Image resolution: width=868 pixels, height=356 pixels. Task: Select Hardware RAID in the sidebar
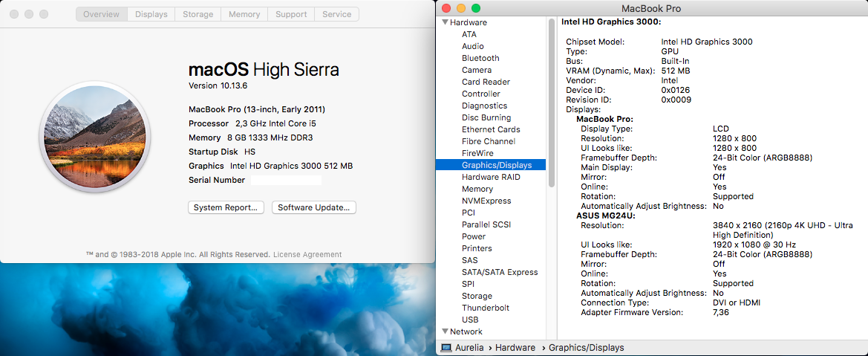491,177
